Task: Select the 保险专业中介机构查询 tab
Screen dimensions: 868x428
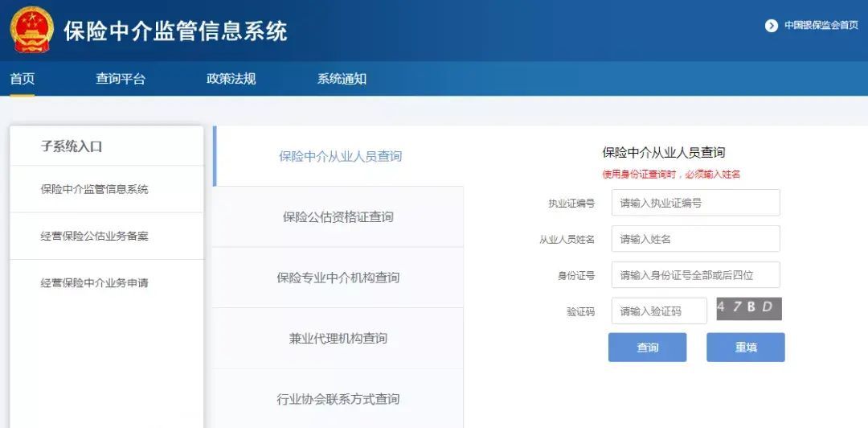Action: click(x=339, y=278)
